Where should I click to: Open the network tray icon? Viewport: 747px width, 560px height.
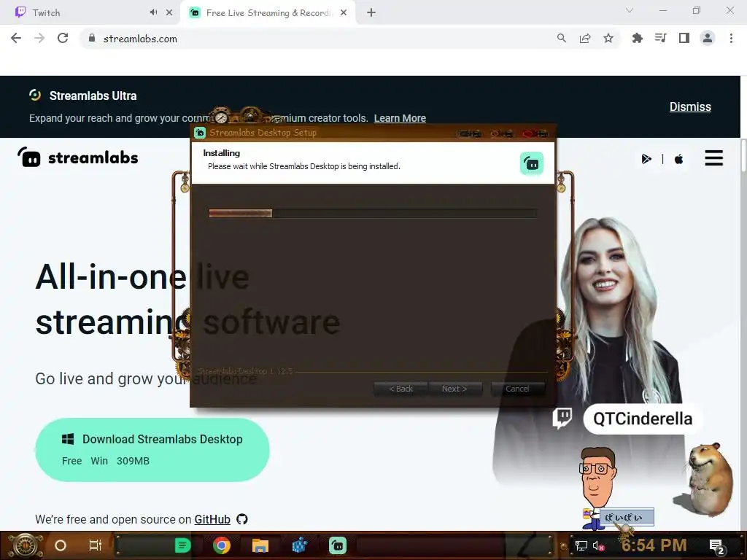point(581,545)
